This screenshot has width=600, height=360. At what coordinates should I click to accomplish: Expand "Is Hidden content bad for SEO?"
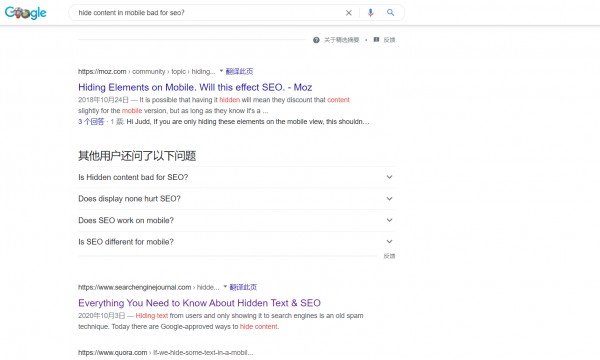click(x=236, y=177)
